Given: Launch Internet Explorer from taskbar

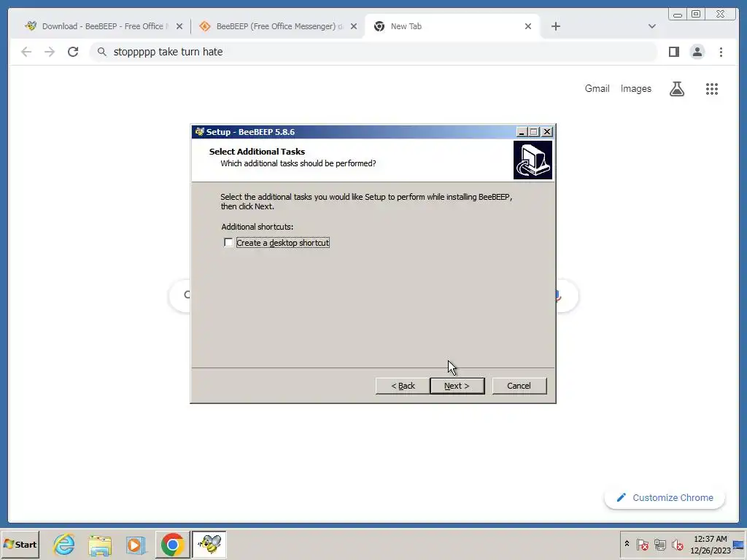Looking at the screenshot, I should coord(64,544).
